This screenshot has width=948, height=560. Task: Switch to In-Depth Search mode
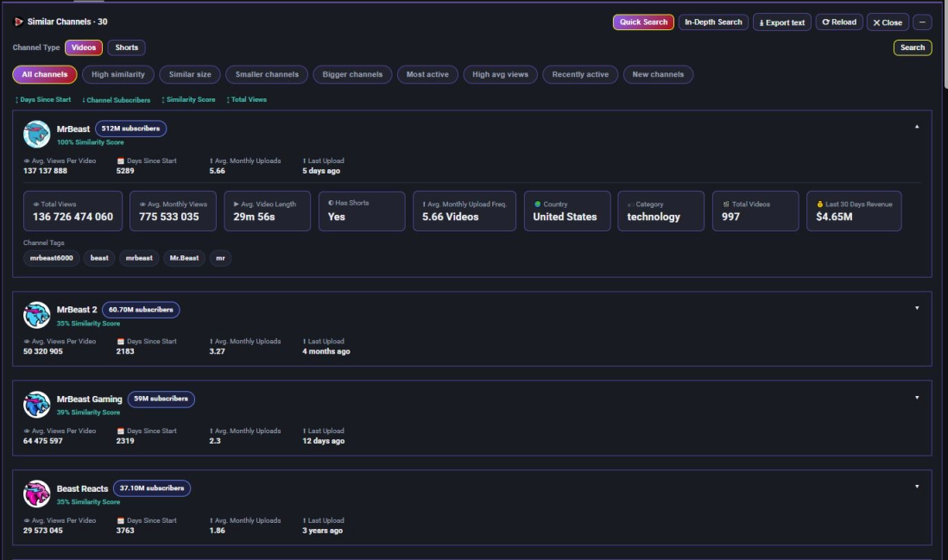tap(713, 22)
